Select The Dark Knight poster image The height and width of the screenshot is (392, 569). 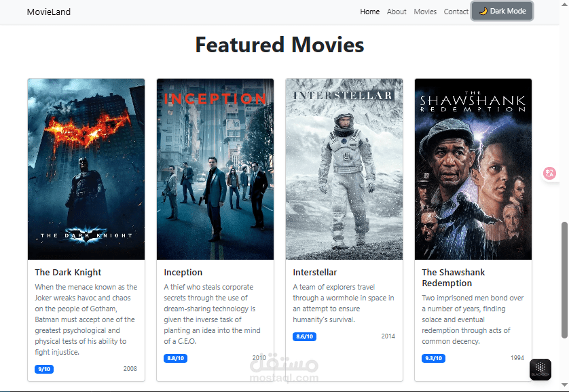86,169
